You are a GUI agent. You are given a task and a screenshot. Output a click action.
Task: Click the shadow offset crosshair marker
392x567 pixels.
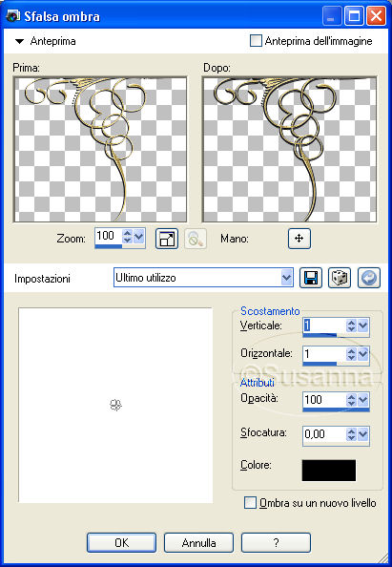tap(115, 405)
